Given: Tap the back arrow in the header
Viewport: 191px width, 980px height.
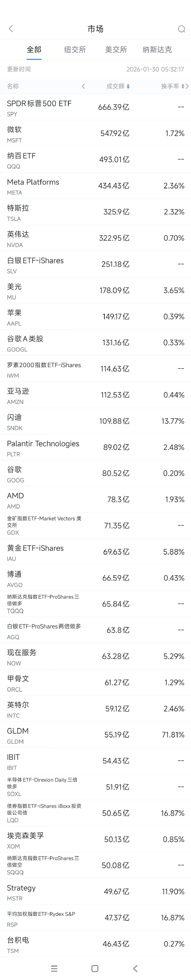Looking at the screenshot, I should [x=11, y=28].
